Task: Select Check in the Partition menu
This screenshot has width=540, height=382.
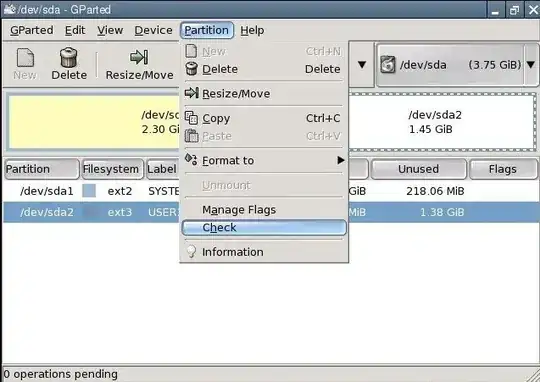Action: click(264, 227)
